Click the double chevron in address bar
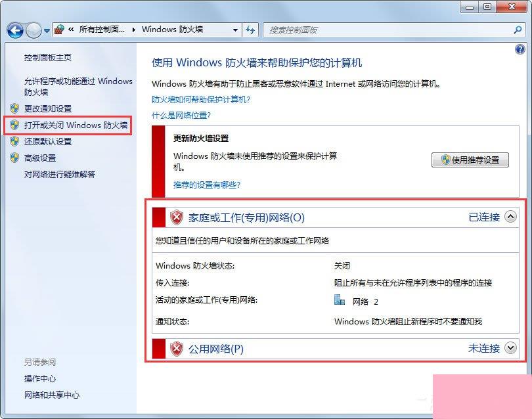The width and height of the screenshot is (532, 419). [71, 30]
